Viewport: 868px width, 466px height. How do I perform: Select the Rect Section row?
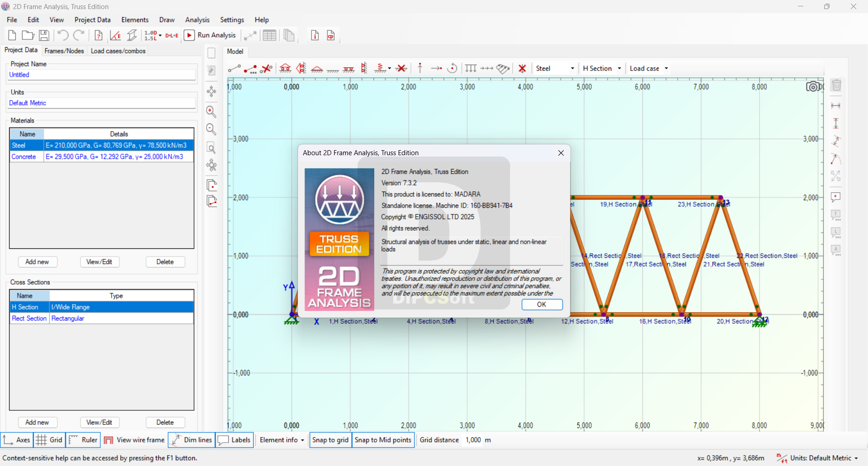(102, 319)
